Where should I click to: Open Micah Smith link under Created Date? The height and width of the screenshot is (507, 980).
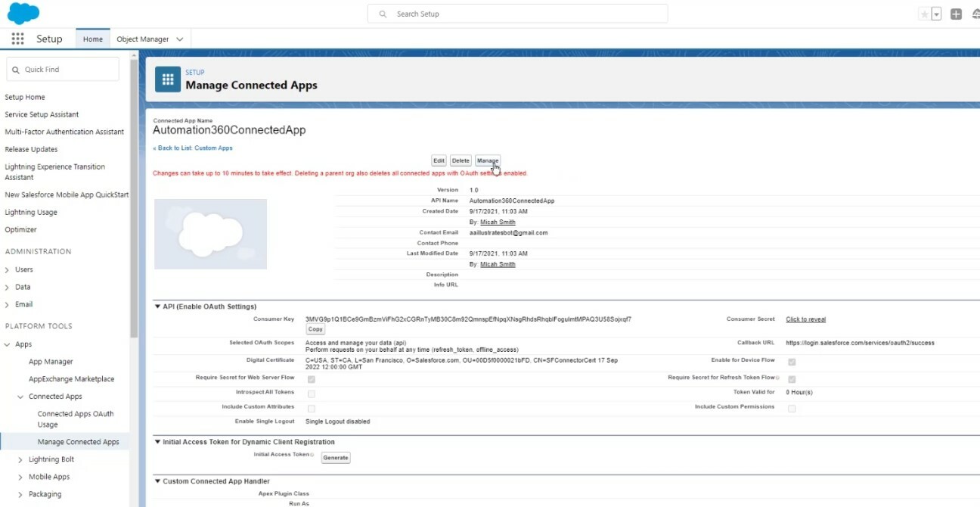(x=498, y=222)
